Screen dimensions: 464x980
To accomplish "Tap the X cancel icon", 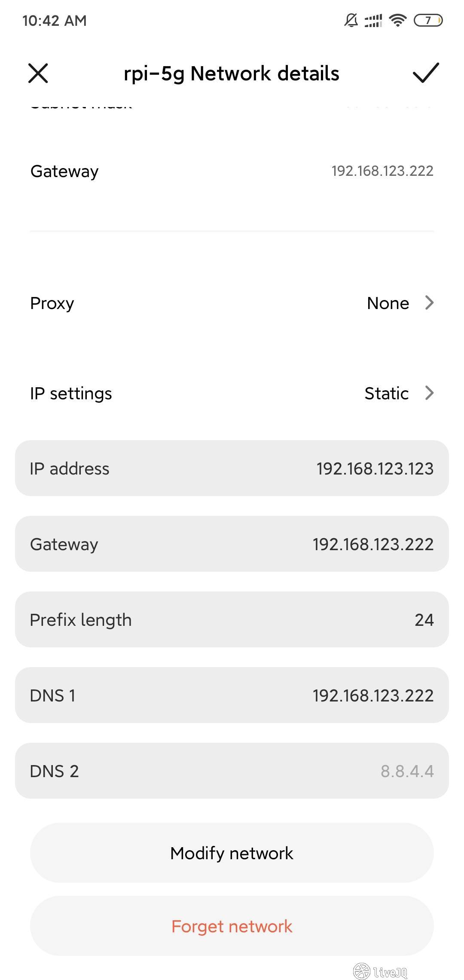I will coord(38,73).
